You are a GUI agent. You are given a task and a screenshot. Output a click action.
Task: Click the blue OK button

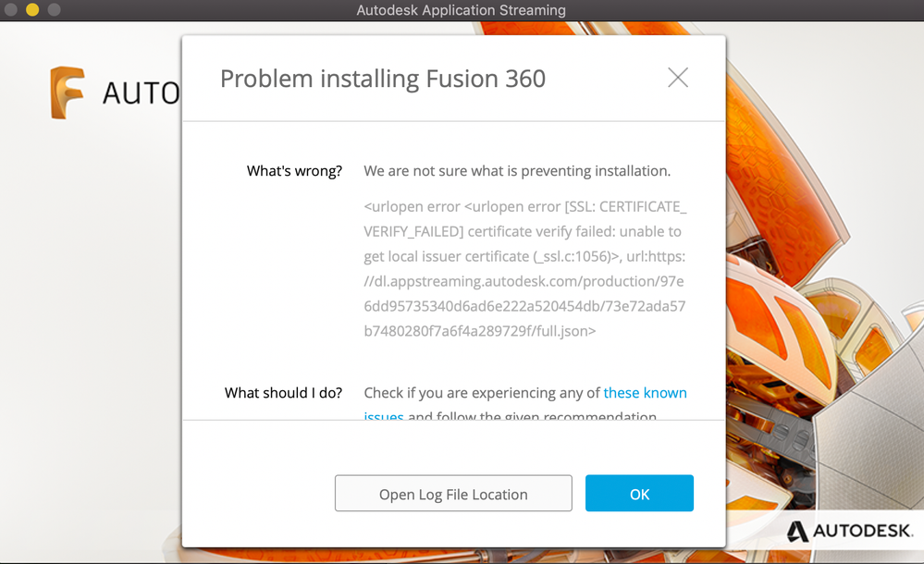click(x=639, y=494)
